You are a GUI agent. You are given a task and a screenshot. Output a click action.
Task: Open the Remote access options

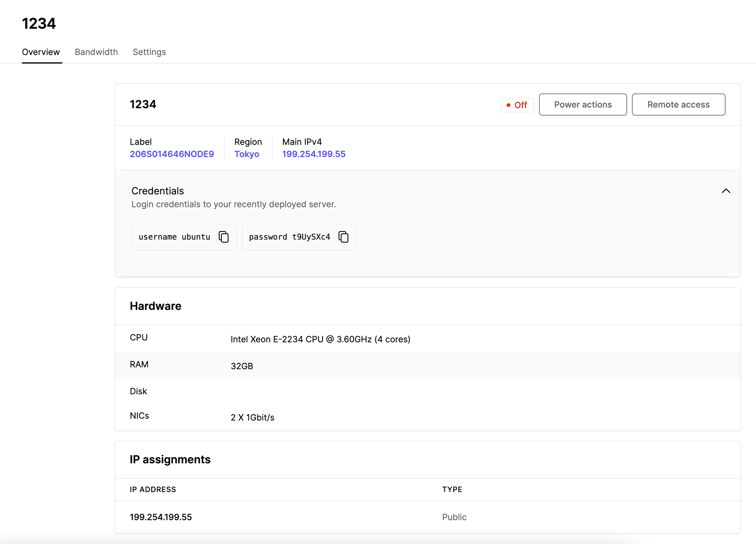[x=678, y=105]
